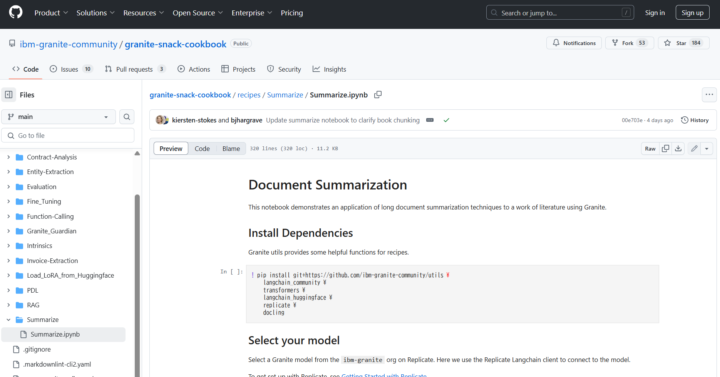
Task: Open the Open Source menu
Action: pos(197,13)
